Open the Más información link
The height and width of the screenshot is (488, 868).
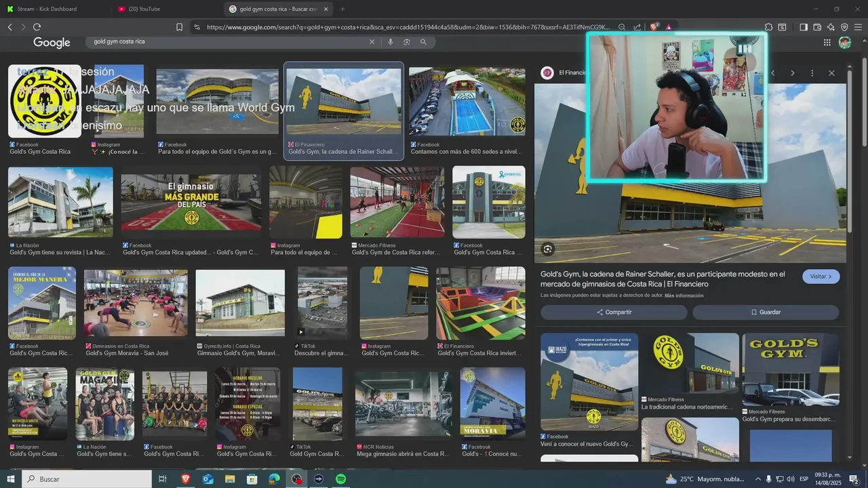[x=684, y=296]
